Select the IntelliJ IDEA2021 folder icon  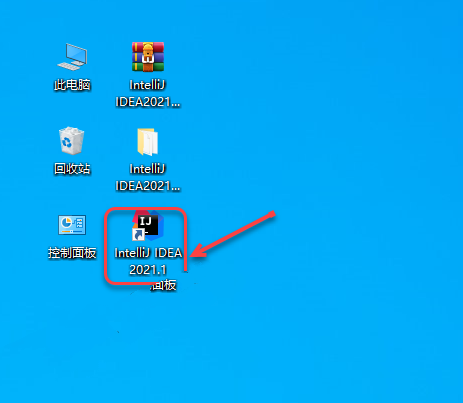coord(148,142)
